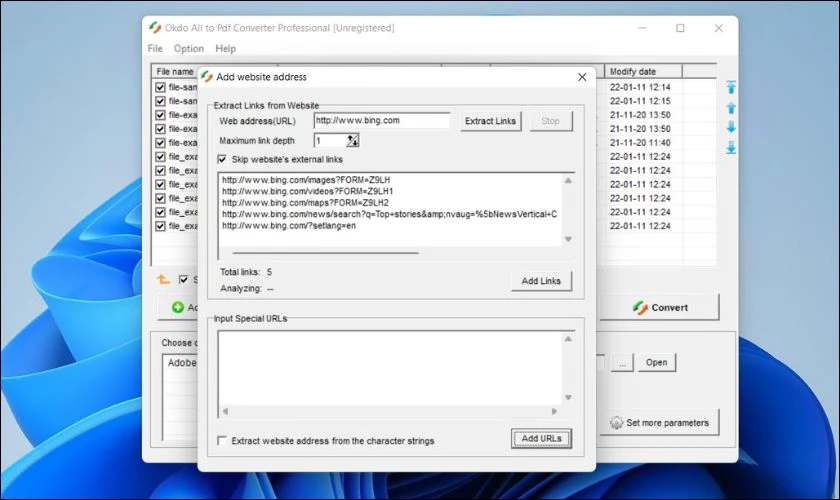Open Set more parameters
The width and height of the screenshot is (840, 500).
659,423
